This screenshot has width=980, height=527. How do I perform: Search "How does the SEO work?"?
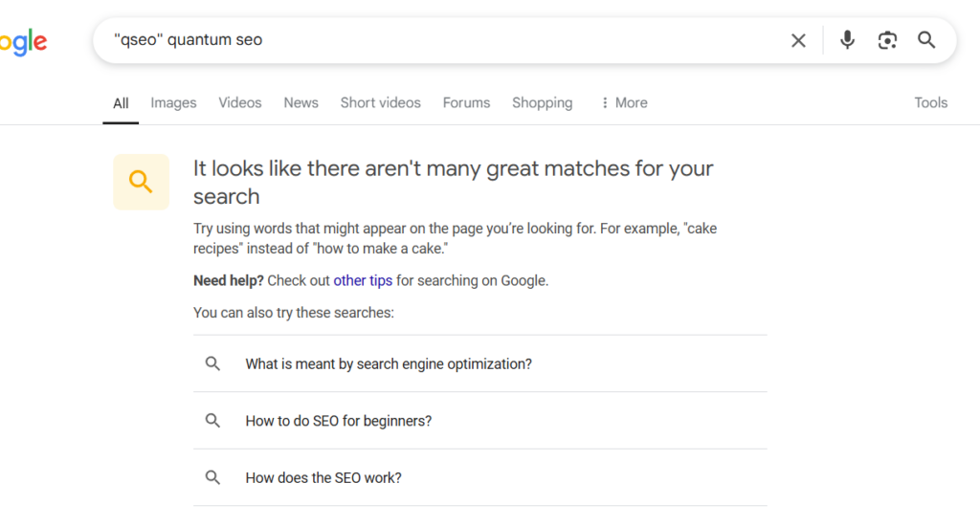[x=480, y=477]
